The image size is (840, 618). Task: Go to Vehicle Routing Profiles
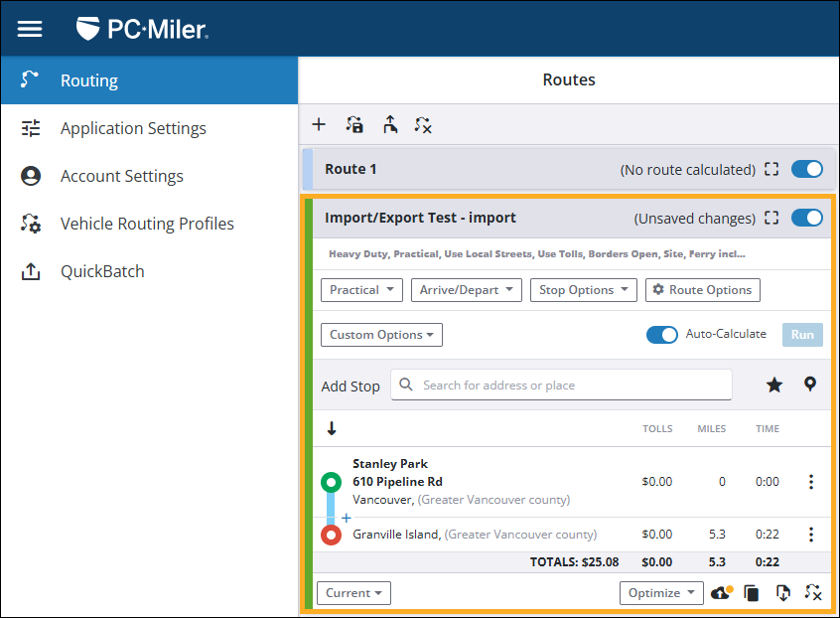pos(149,224)
